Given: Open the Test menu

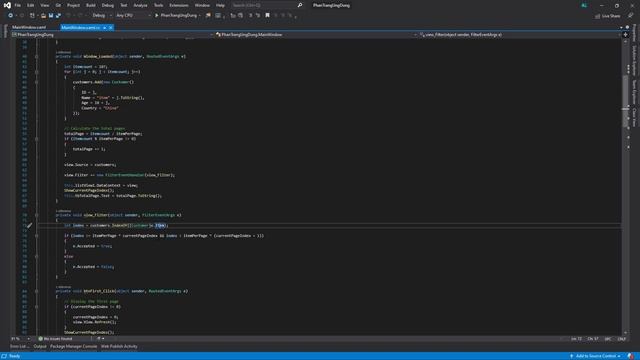Looking at the screenshot, I should click(x=124, y=5).
